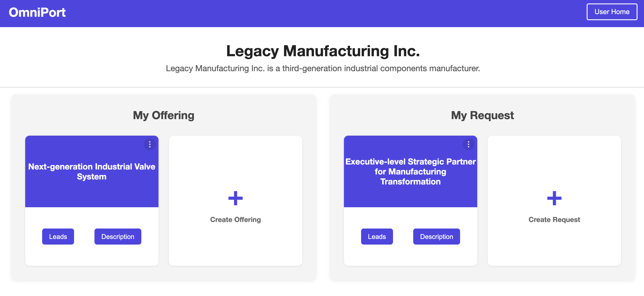The width and height of the screenshot is (644, 296).
Task: Click the plus icon for Create Request
Action: (x=554, y=198)
